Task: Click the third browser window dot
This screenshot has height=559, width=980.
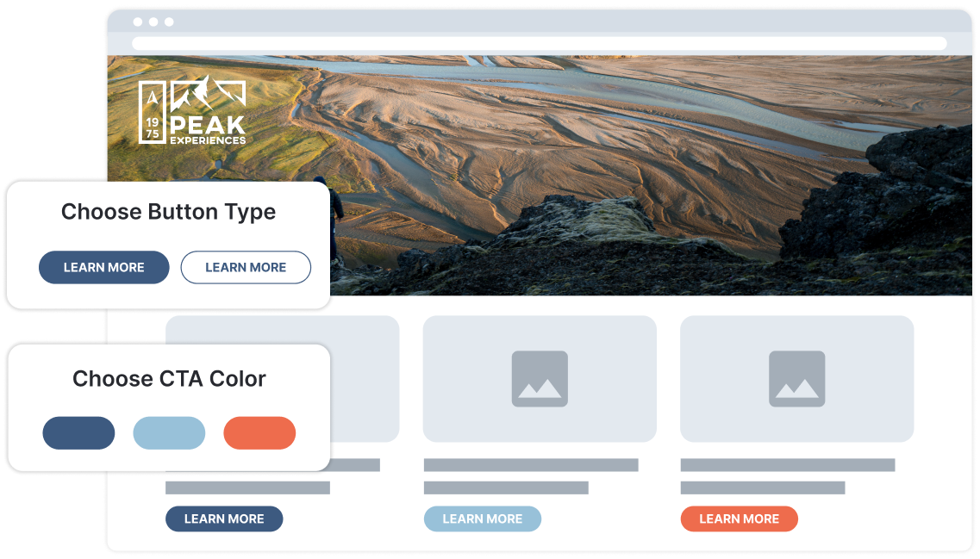Action: click(169, 22)
